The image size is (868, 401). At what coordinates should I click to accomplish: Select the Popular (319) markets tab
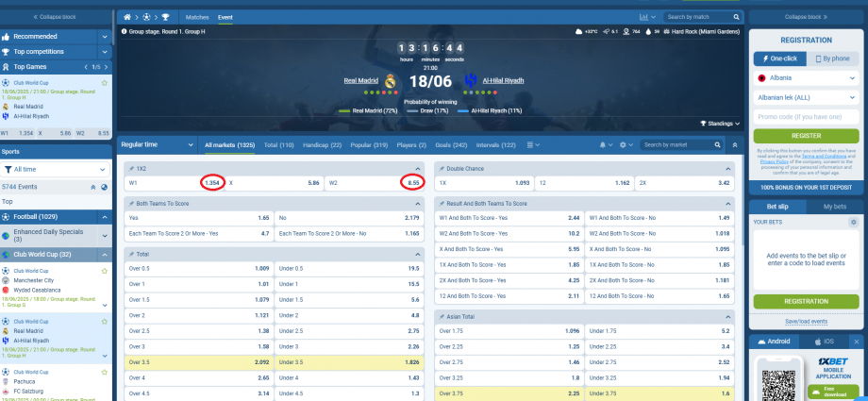coord(369,145)
